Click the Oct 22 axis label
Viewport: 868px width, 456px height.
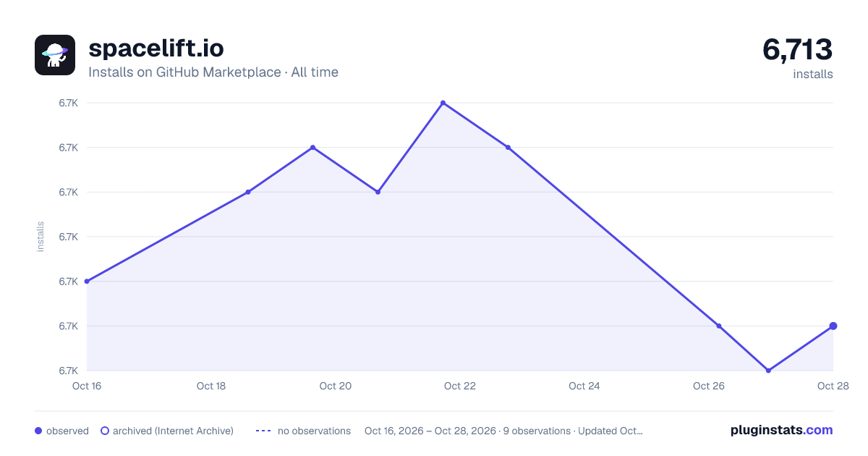pyautogui.click(x=460, y=386)
